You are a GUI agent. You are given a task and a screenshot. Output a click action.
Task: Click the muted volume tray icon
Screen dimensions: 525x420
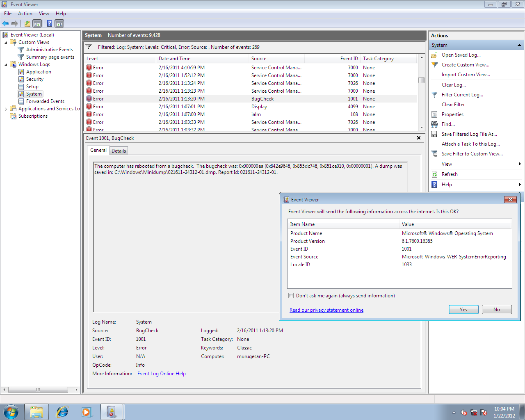[464, 412]
